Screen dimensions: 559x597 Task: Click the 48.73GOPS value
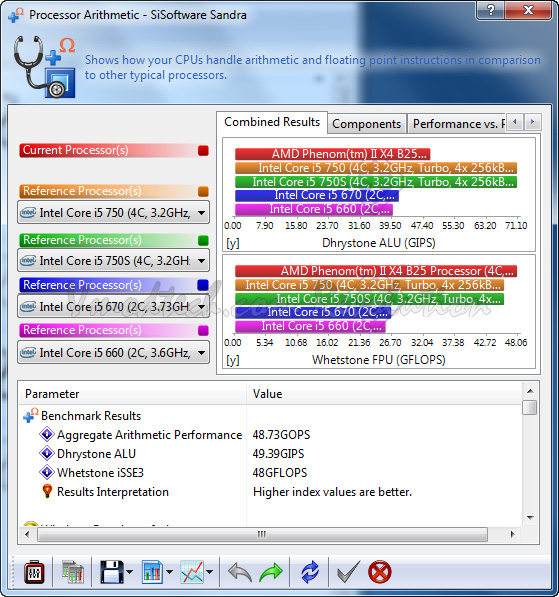click(x=281, y=434)
